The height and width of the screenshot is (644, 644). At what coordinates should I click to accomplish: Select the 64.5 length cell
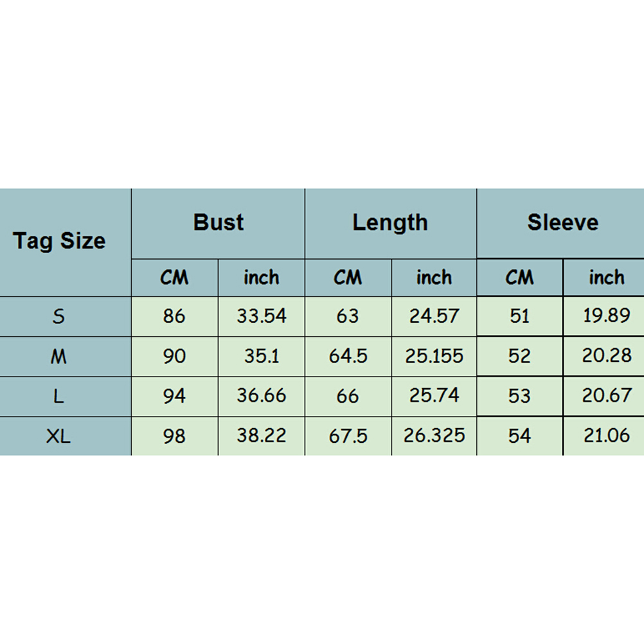click(x=348, y=356)
